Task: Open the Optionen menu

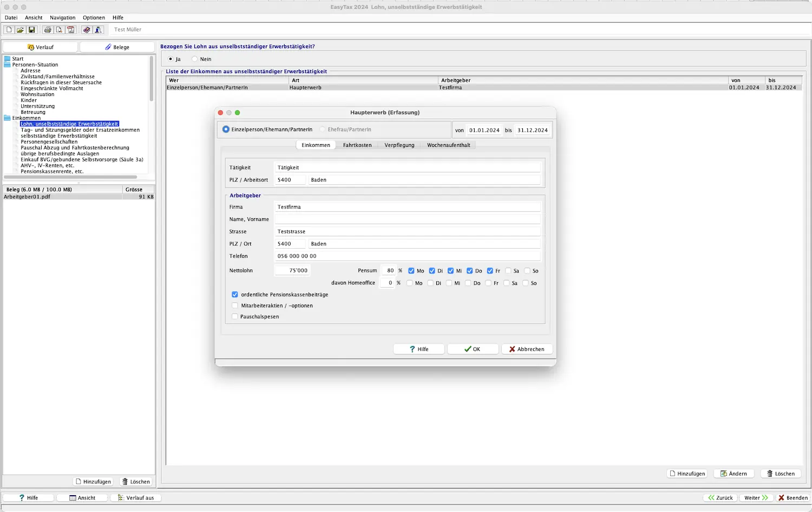Action: (94, 18)
